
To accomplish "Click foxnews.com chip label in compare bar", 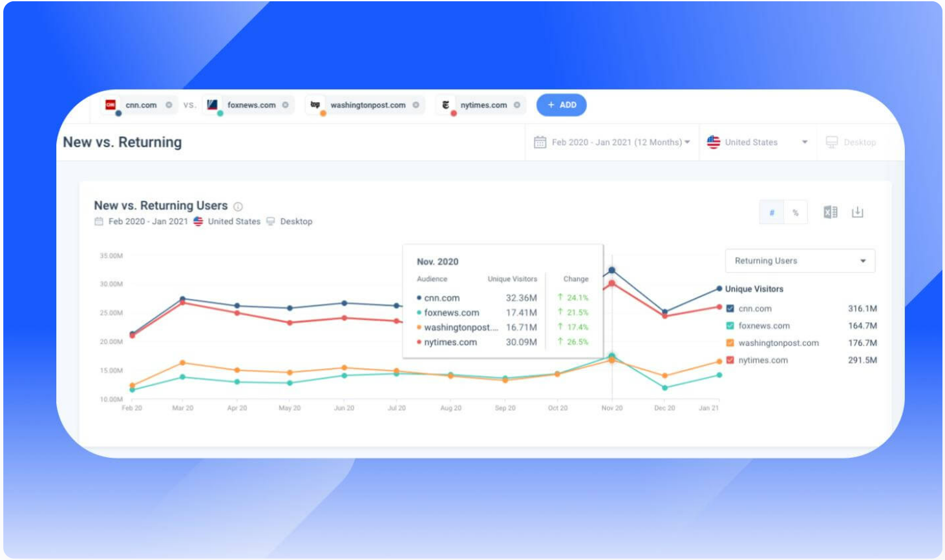I will tap(251, 105).
